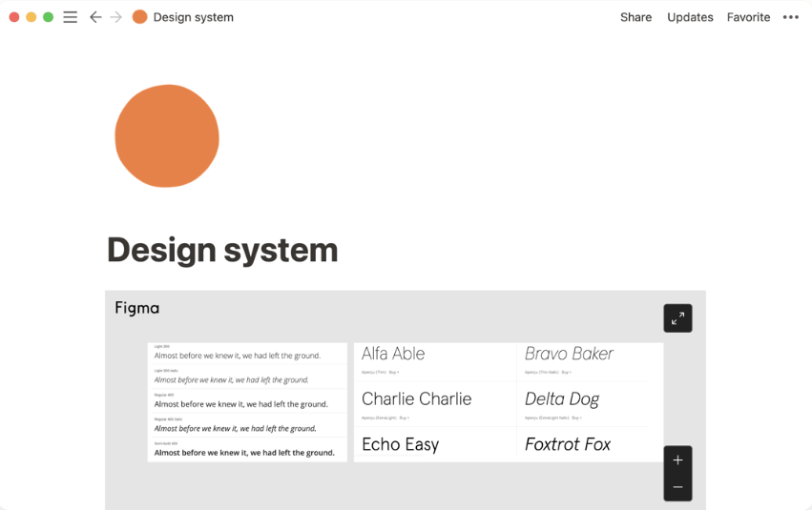Image resolution: width=812 pixels, height=510 pixels.
Task: Select the Alfa Able font sample
Action: point(393,354)
